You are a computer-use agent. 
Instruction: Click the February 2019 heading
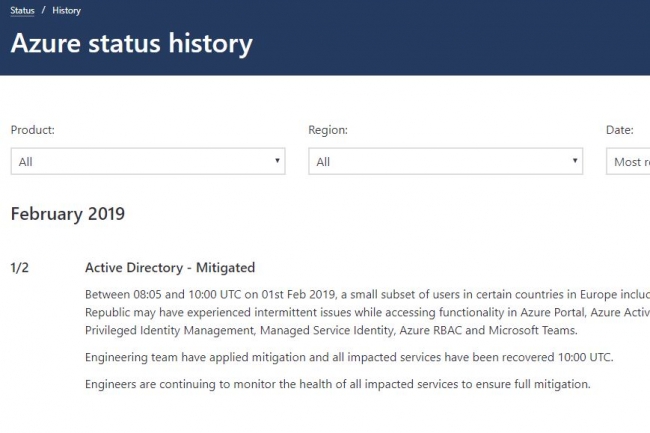coord(68,214)
